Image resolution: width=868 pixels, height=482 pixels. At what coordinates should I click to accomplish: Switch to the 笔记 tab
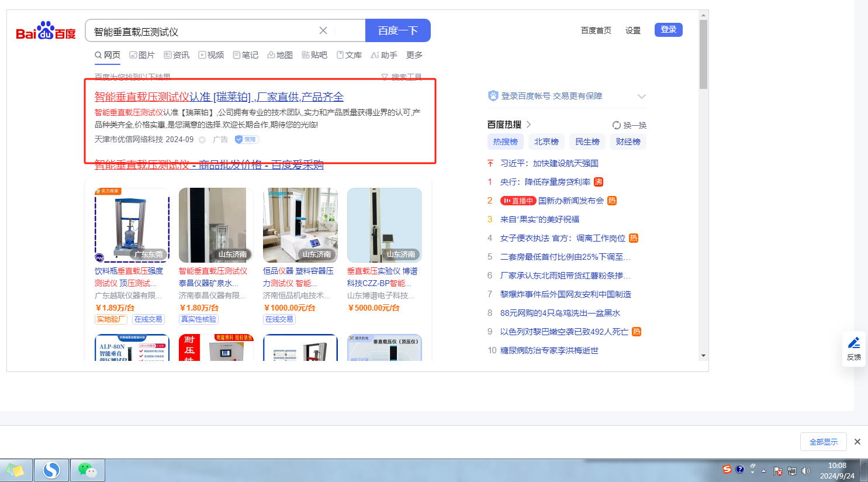[245, 55]
